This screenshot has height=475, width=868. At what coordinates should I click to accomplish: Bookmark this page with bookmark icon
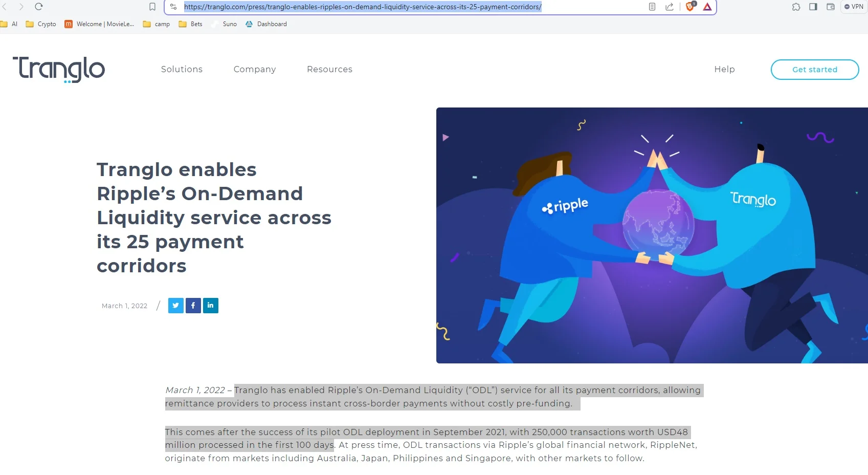coord(152,7)
